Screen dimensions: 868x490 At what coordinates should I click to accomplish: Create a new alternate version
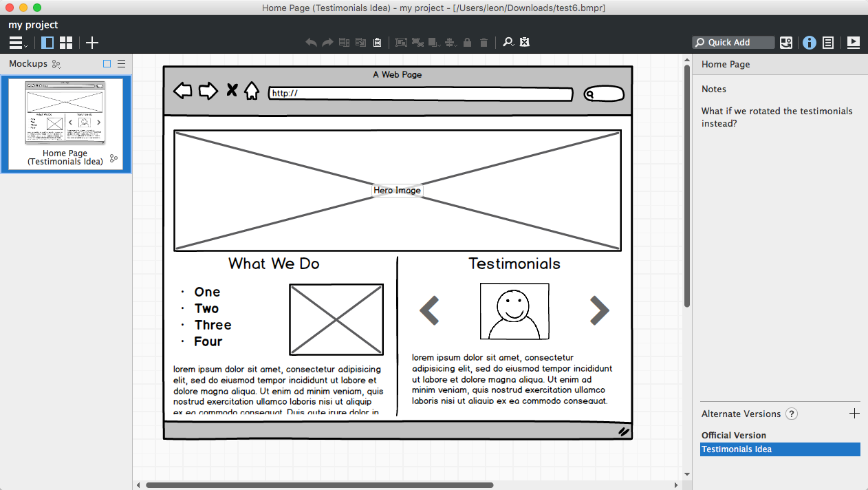pos(854,414)
